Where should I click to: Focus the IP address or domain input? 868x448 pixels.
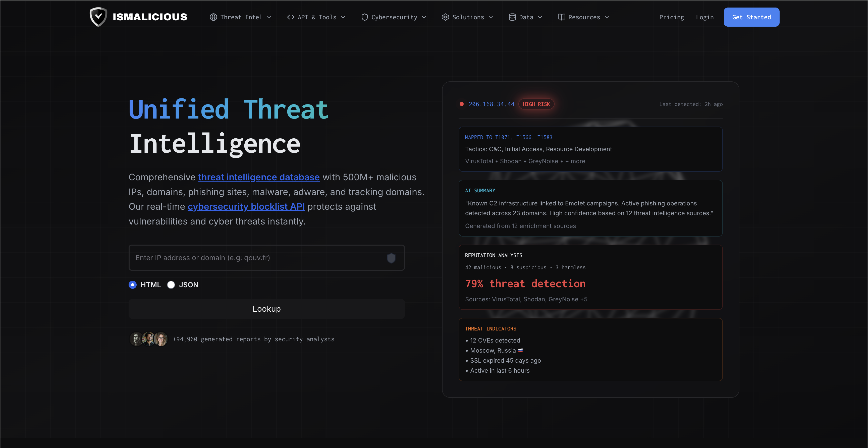256,258
